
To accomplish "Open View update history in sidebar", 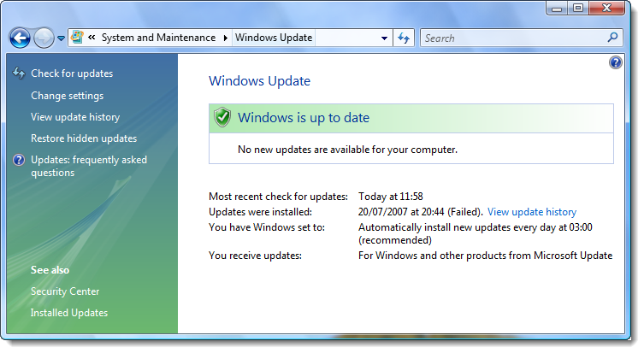I will [x=75, y=117].
